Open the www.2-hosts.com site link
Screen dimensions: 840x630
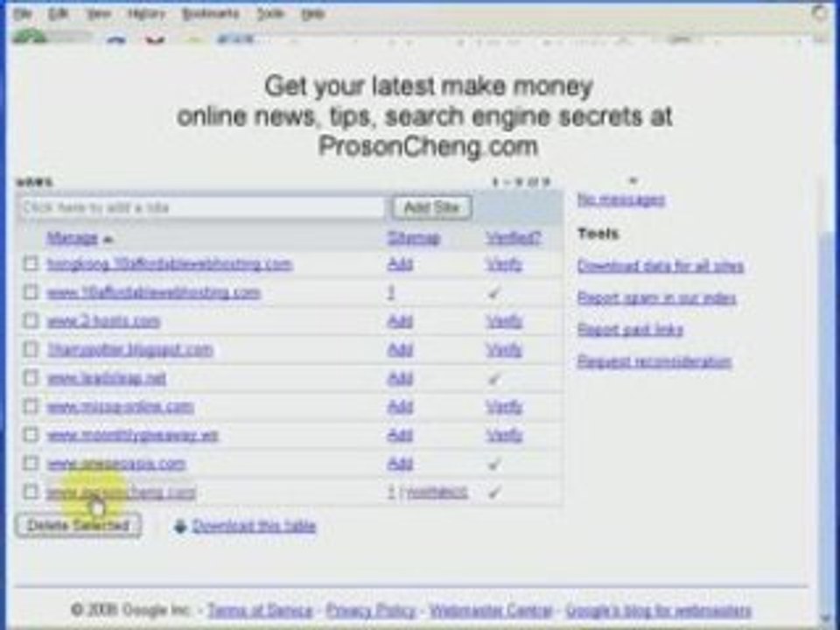click(x=103, y=321)
